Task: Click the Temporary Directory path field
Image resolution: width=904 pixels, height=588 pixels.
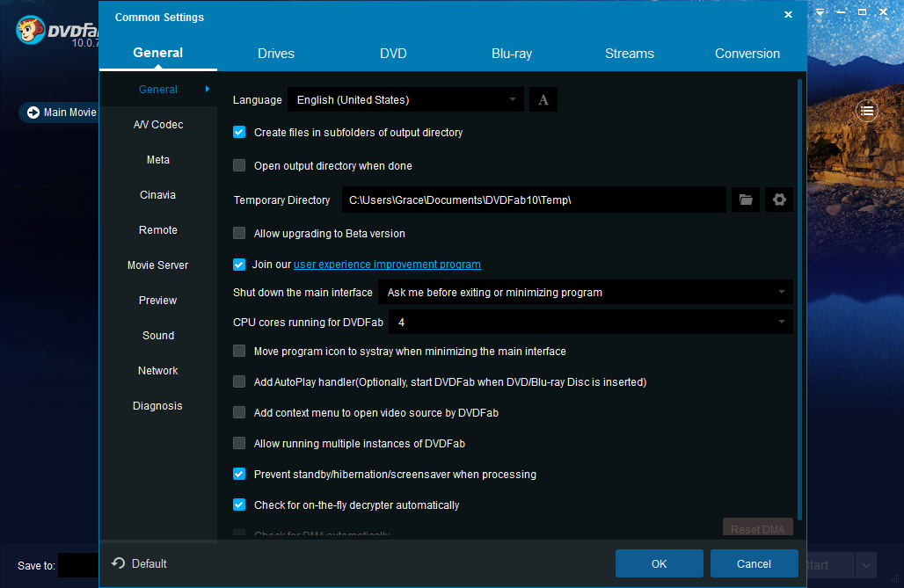Action: pyautogui.click(x=534, y=200)
